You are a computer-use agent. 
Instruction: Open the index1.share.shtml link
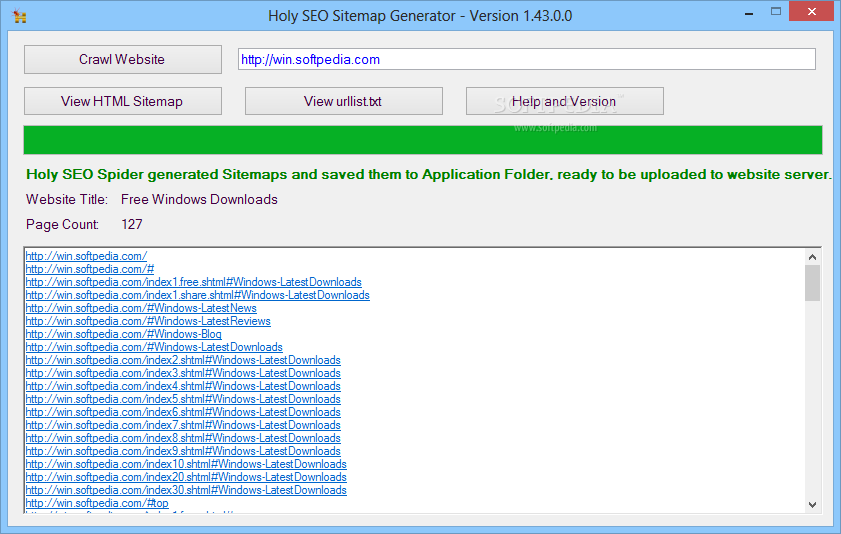197,295
